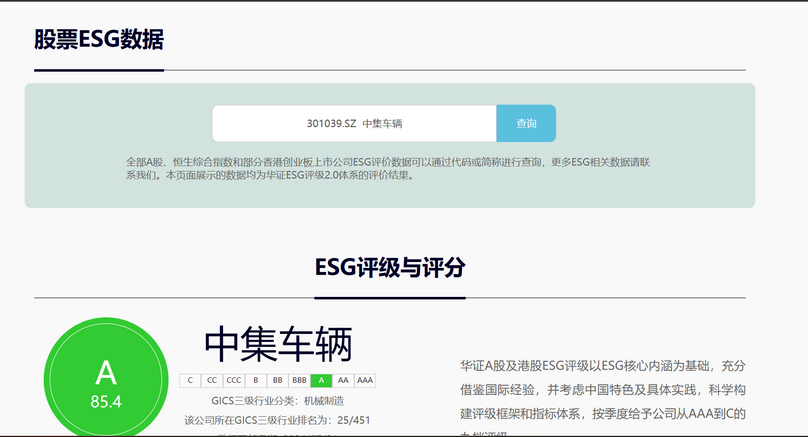The height and width of the screenshot is (437, 808).
Task: Click the 中集车辆 company name title
Action: tap(278, 344)
